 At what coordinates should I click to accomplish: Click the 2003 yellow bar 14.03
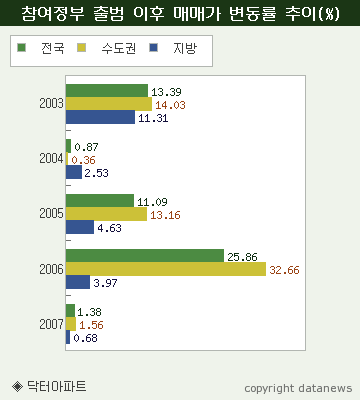[109, 104]
